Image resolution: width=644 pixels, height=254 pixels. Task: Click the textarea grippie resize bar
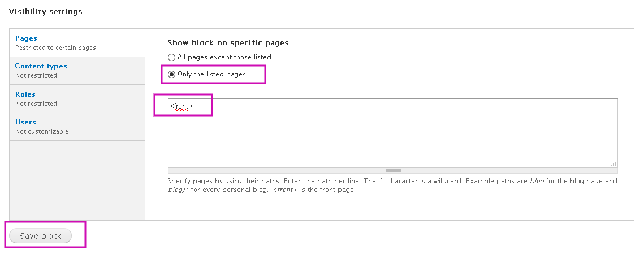pyautogui.click(x=392, y=171)
